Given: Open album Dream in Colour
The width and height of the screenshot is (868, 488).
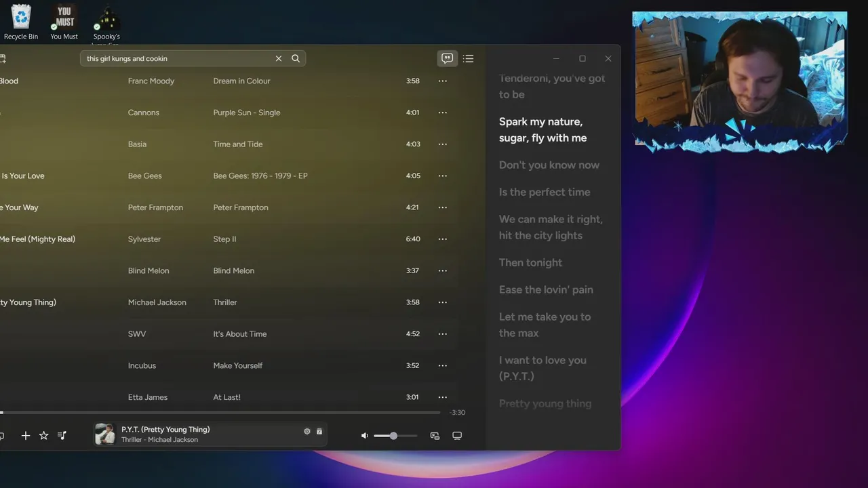Looking at the screenshot, I should (241, 81).
